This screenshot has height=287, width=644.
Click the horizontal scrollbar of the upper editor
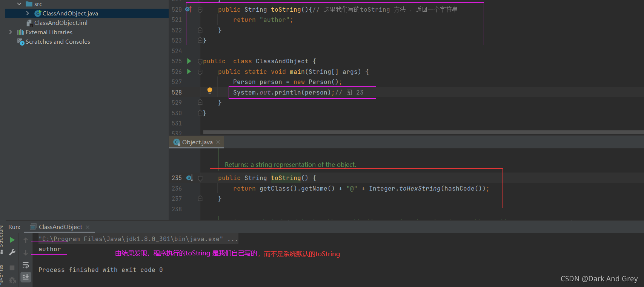[423, 132]
